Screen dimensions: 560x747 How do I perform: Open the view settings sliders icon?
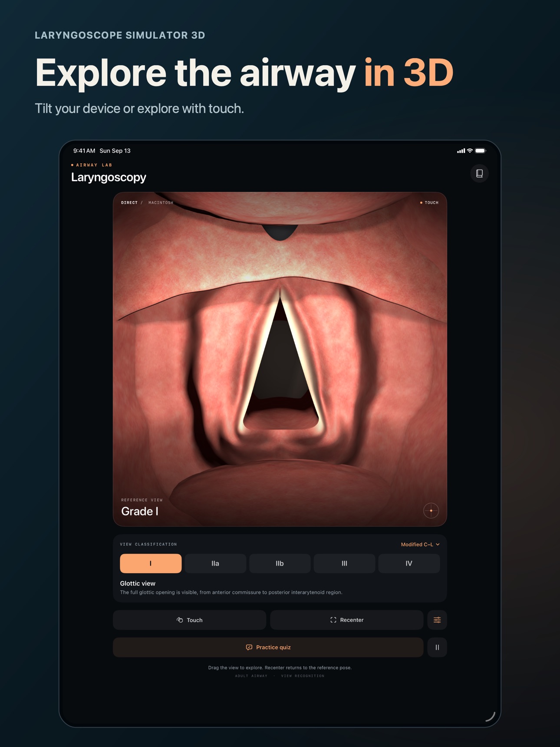(437, 620)
